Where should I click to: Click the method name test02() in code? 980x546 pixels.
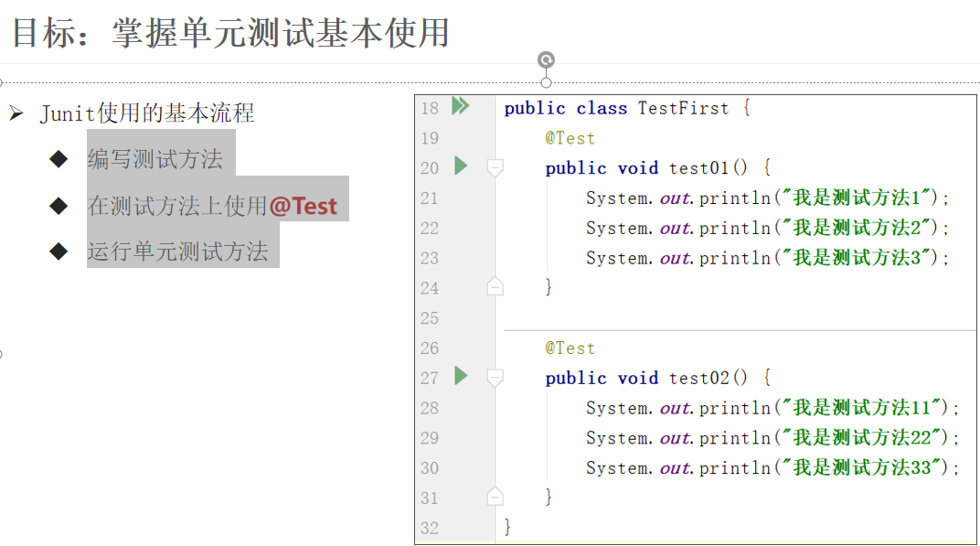click(708, 379)
